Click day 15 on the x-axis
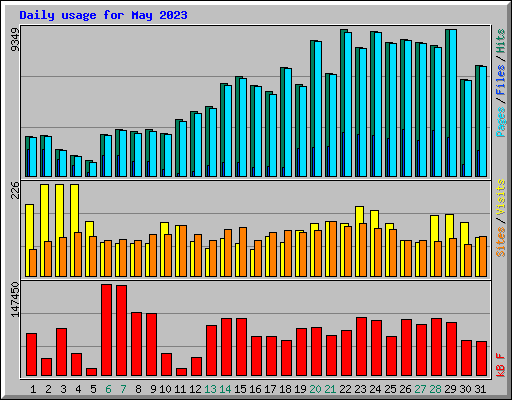This screenshot has height=400, width=512. click(240, 389)
